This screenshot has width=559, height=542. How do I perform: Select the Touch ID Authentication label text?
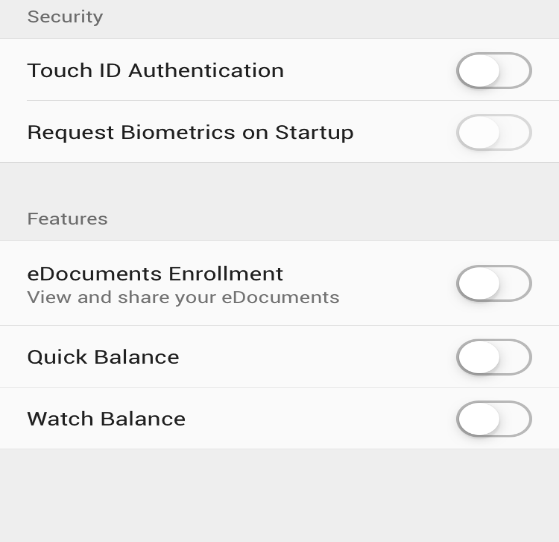pos(155,70)
